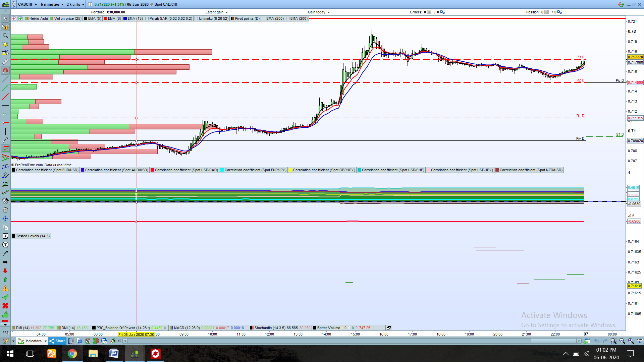The width and height of the screenshot is (644, 362).
Task: Check the SMA (200) indicator box
Action: [264, 19]
